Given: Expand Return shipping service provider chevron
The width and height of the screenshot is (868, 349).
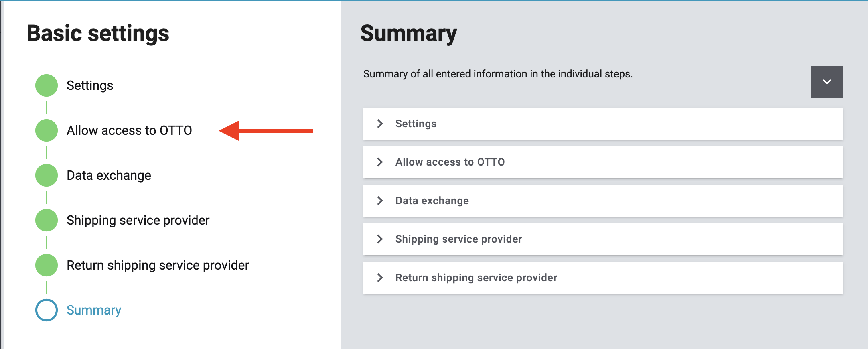Looking at the screenshot, I should pos(380,278).
